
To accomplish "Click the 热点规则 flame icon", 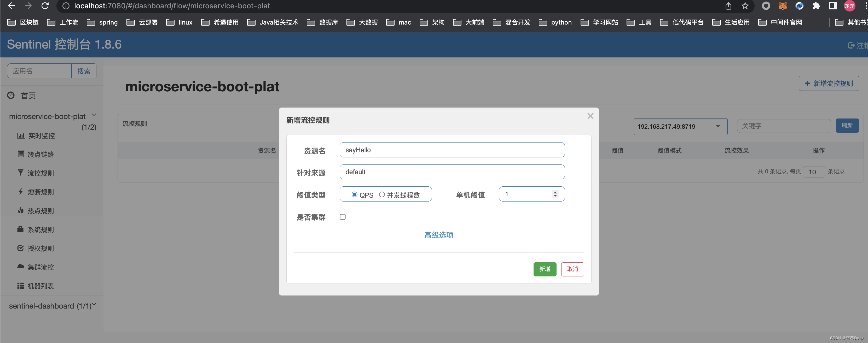I will click(x=21, y=210).
